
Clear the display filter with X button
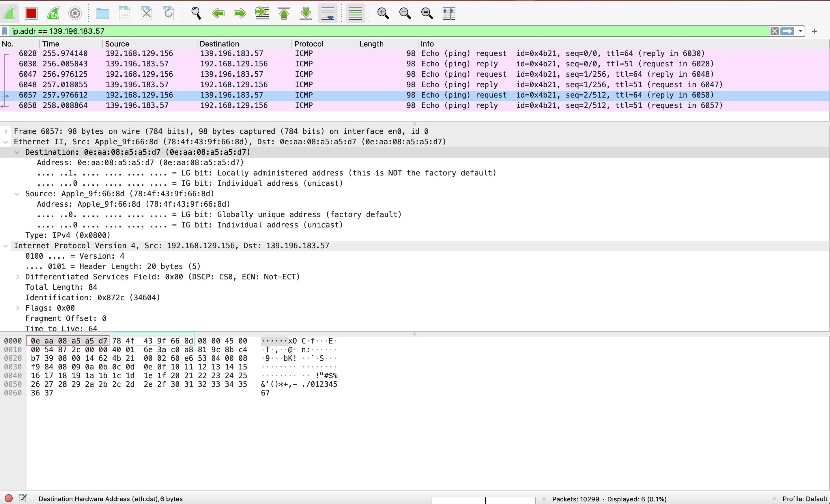point(774,31)
